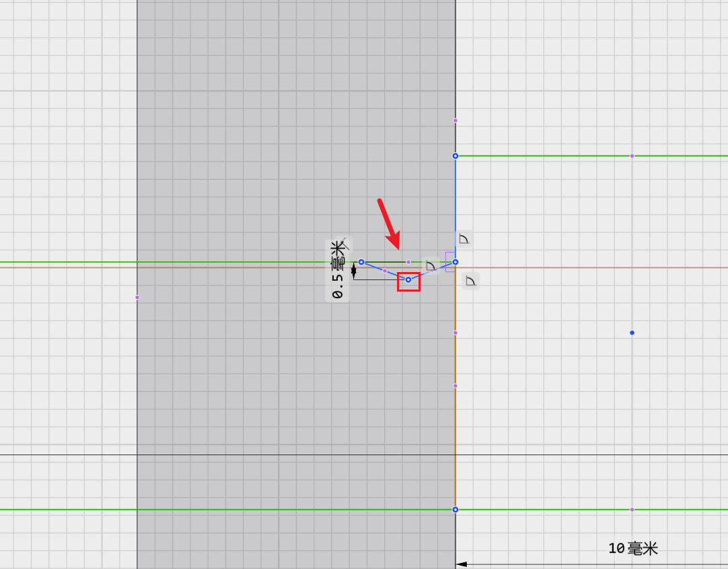
Task: Select the bottom endpoint of the orange vertical line
Action: [x=456, y=510]
